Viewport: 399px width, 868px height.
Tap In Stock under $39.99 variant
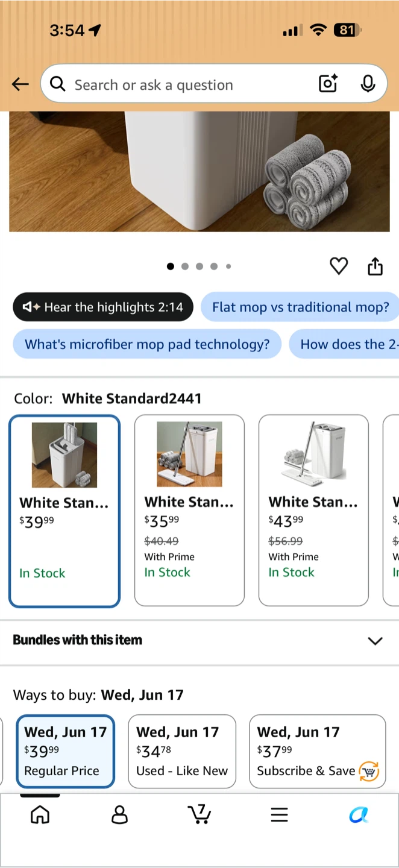(x=42, y=573)
